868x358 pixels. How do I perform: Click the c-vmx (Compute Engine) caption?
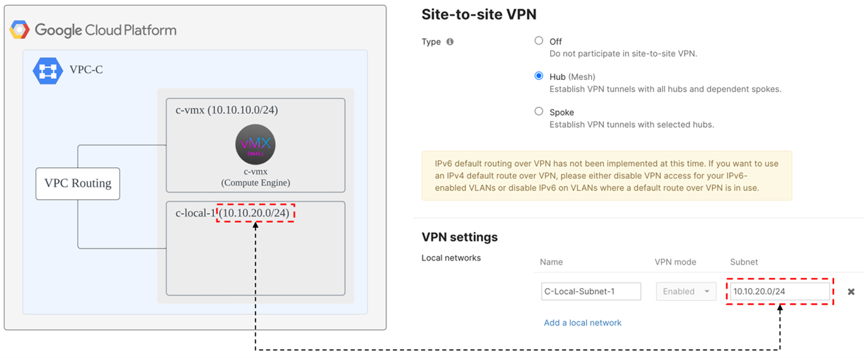(x=255, y=177)
